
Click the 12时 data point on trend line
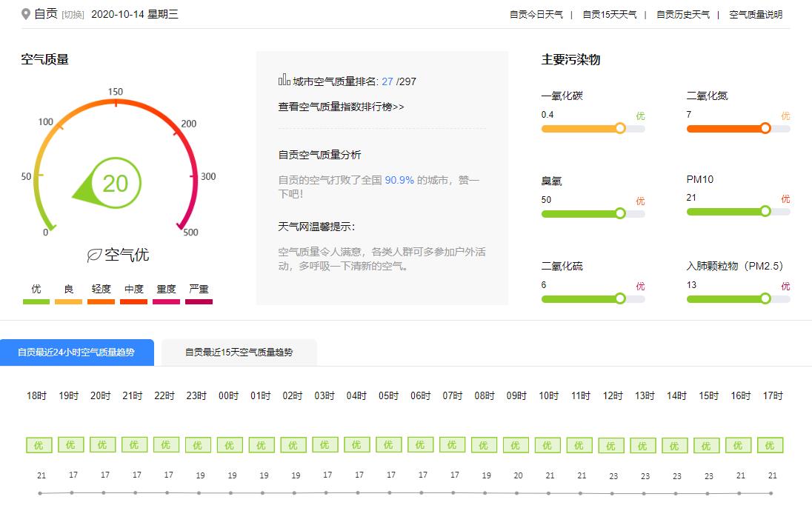click(612, 493)
